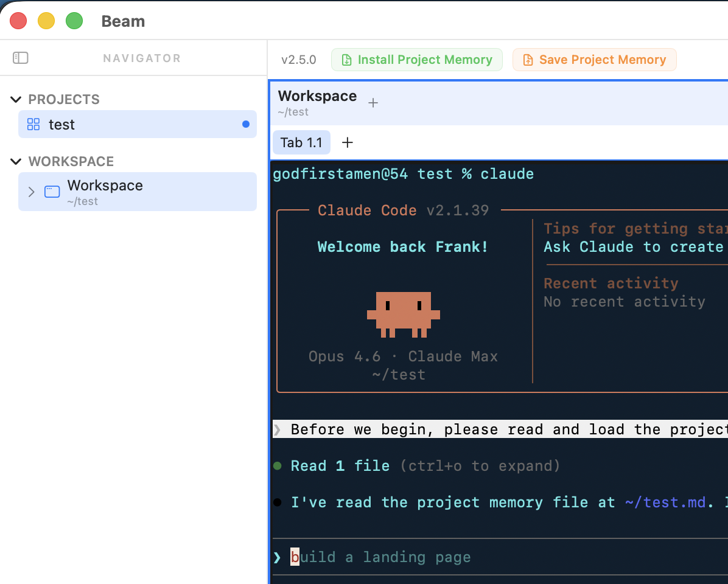Click the Save Project Memory button
728x584 pixels.
click(x=595, y=60)
